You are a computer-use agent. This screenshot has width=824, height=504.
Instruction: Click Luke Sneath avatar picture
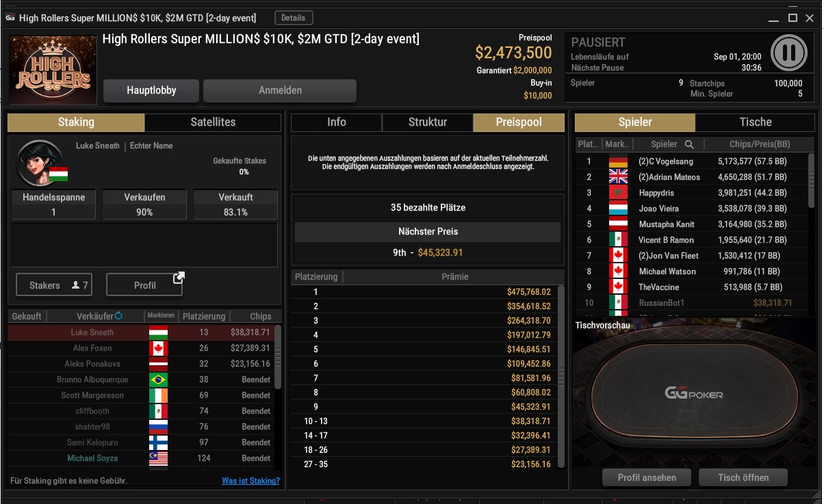coord(38,163)
